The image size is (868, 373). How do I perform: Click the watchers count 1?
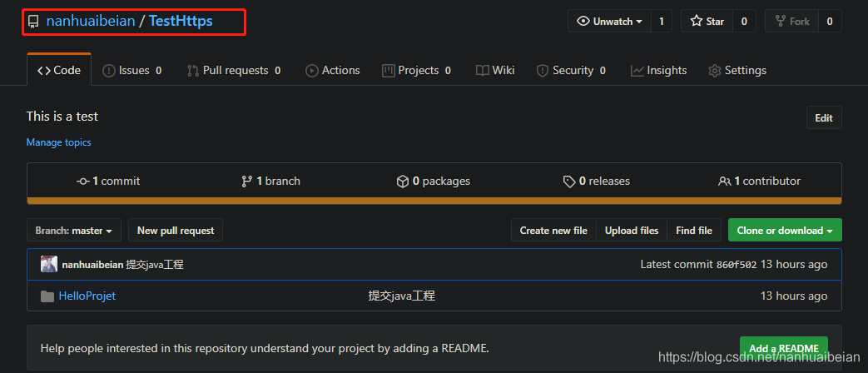(661, 21)
